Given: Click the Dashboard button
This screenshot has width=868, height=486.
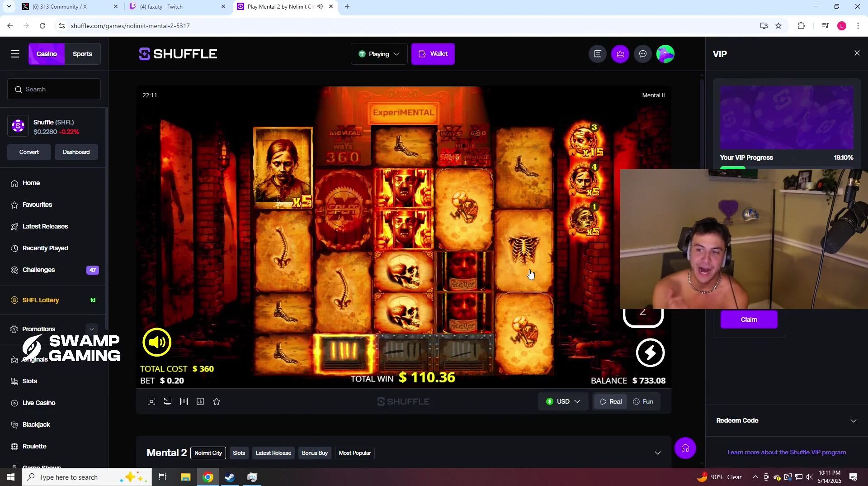Looking at the screenshot, I should click(76, 152).
